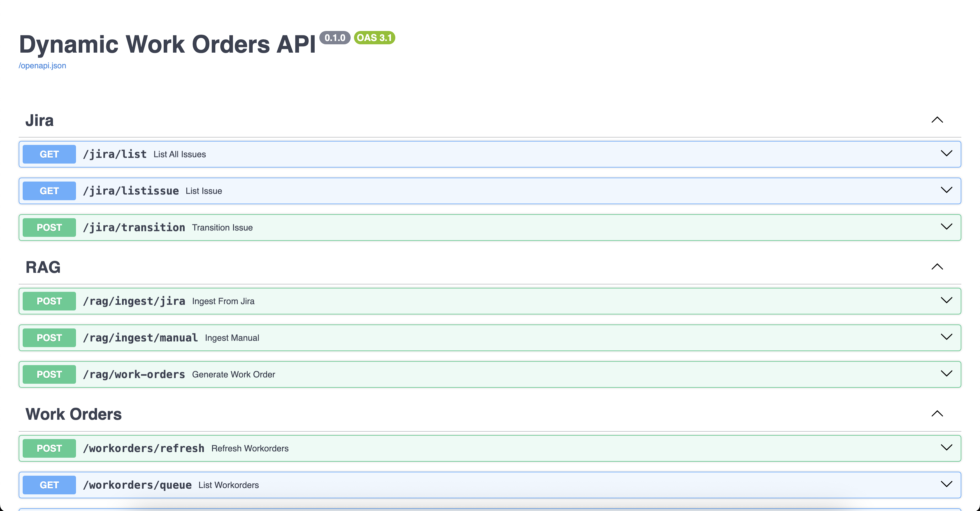This screenshot has height=511, width=980.
Task: Expand the /rag/ingest/manual endpoint arrow
Action: tap(946, 337)
